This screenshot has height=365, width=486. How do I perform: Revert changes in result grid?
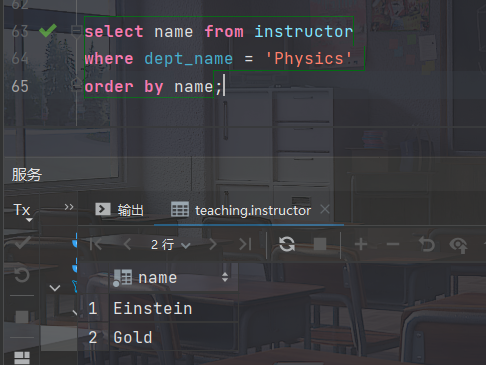tap(427, 244)
